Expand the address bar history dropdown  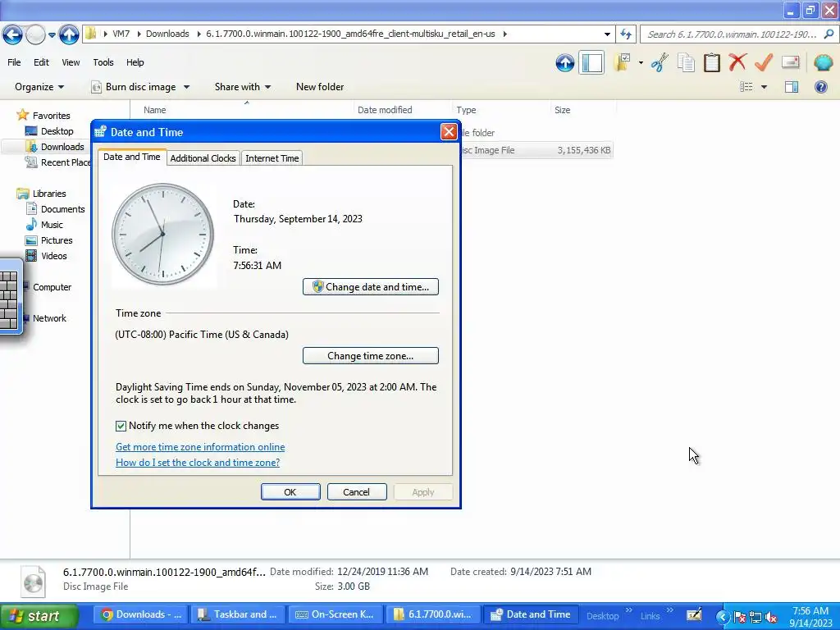pyautogui.click(x=607, y=34)
